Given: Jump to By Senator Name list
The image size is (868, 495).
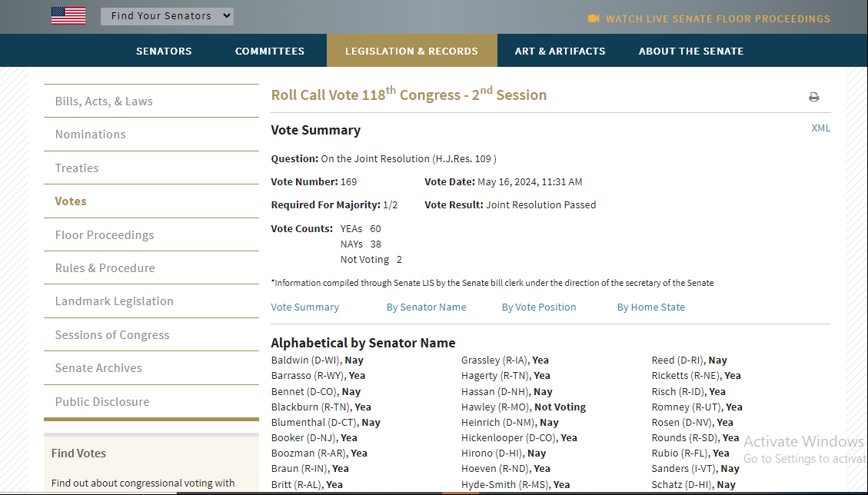Looking at the screenshot, I should click(x=426, y=307).
